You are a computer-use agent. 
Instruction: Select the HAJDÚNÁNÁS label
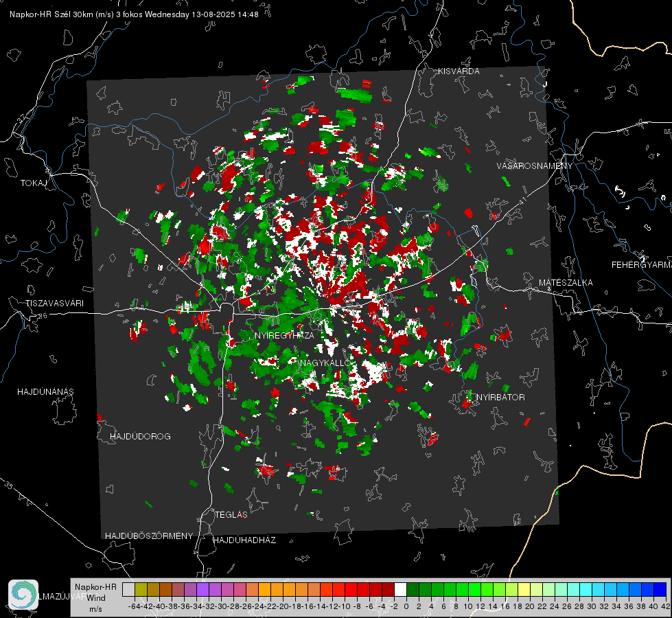point(45,392)
